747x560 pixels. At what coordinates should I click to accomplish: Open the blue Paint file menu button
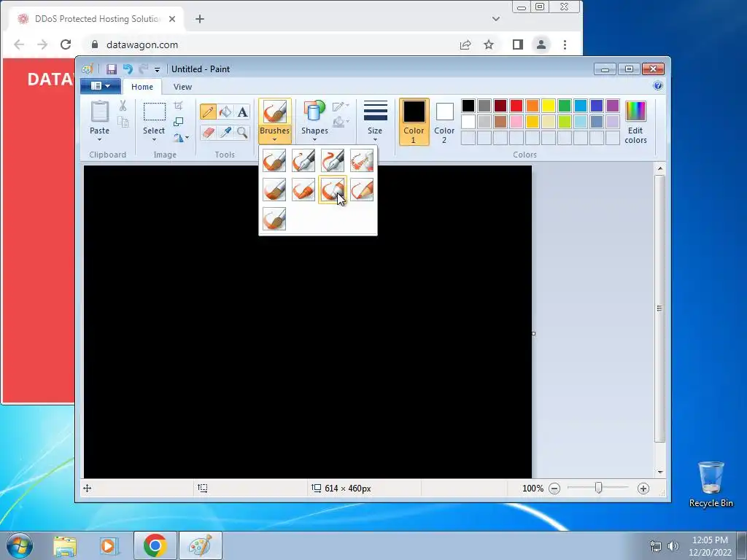100,86
